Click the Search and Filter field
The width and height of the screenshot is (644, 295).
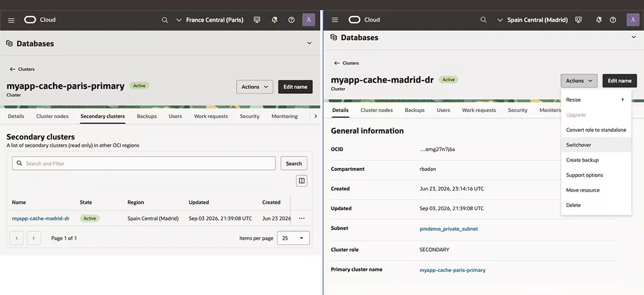(x=144, y=164)
